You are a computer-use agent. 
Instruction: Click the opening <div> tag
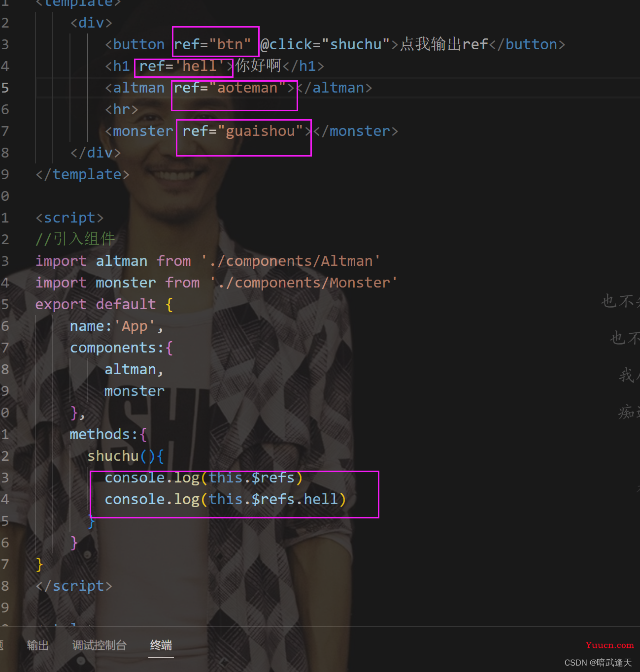click(x=91, y=23)
